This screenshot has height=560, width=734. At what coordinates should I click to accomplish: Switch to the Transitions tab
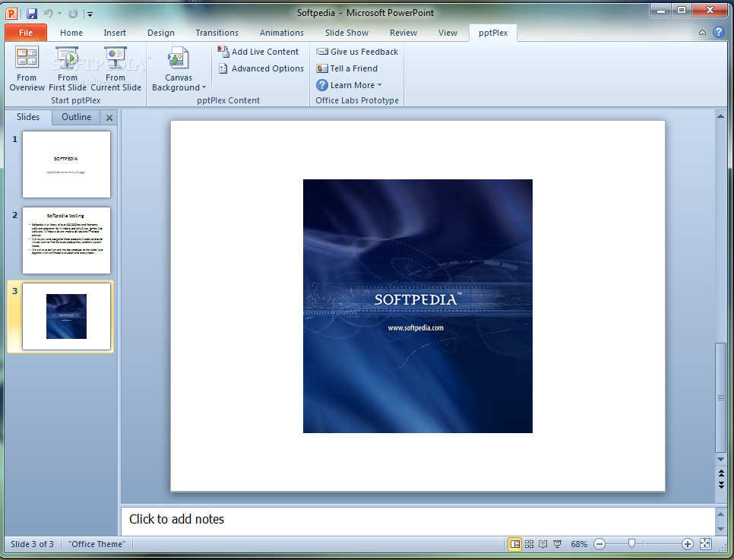217,33
